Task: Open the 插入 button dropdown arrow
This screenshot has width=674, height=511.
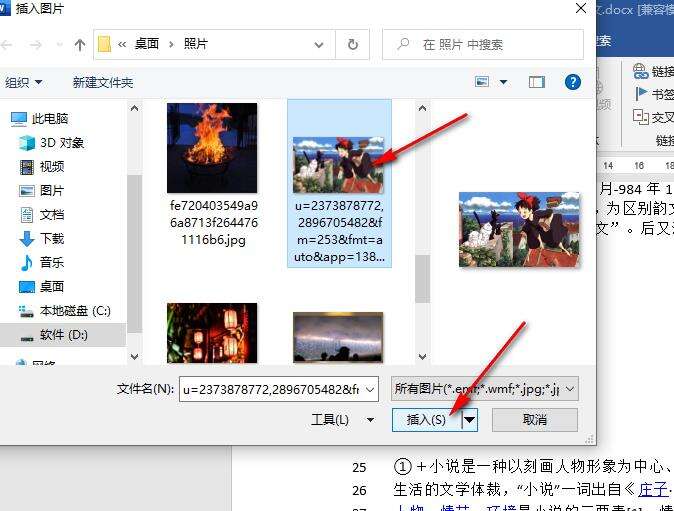Action: click(x=470, y=420)
